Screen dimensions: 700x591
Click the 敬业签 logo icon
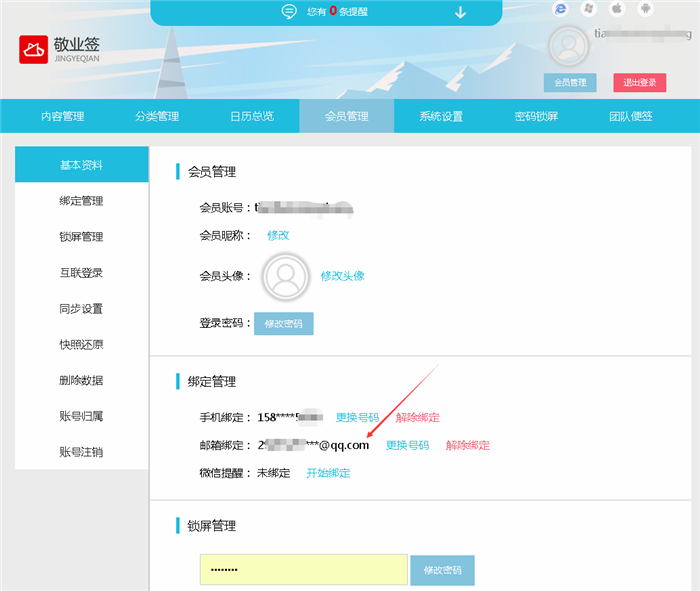(x=34, y=50)
